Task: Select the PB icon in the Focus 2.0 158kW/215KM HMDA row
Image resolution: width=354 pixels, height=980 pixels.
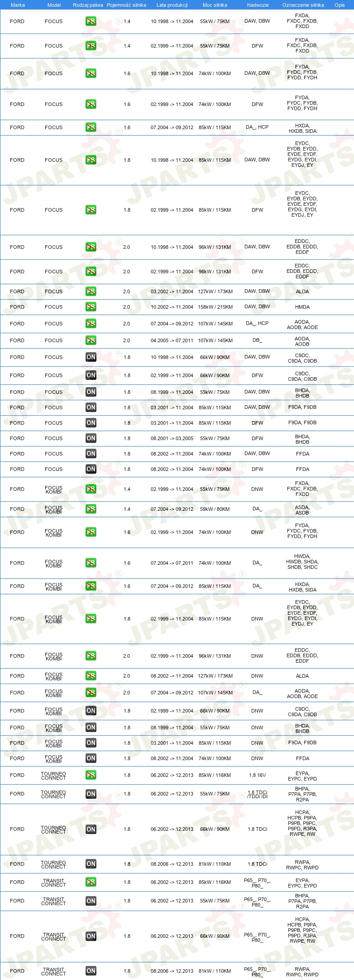Action: point(91,307)
